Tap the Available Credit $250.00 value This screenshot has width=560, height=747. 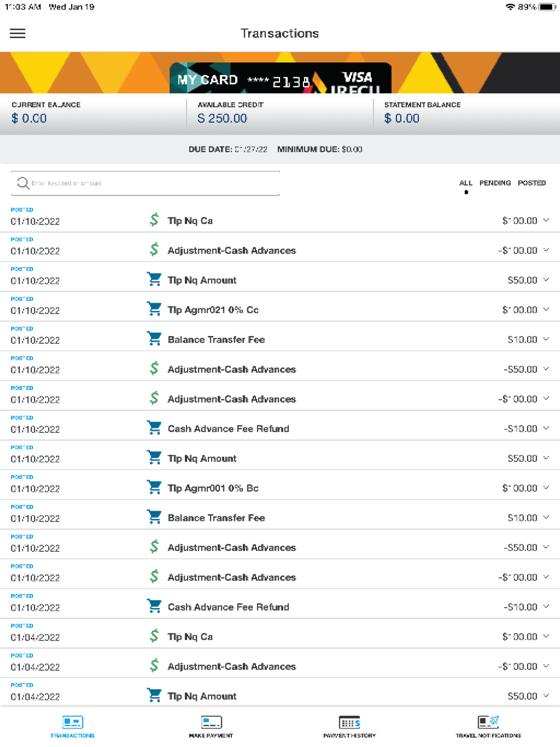click(x=222, y=118)
